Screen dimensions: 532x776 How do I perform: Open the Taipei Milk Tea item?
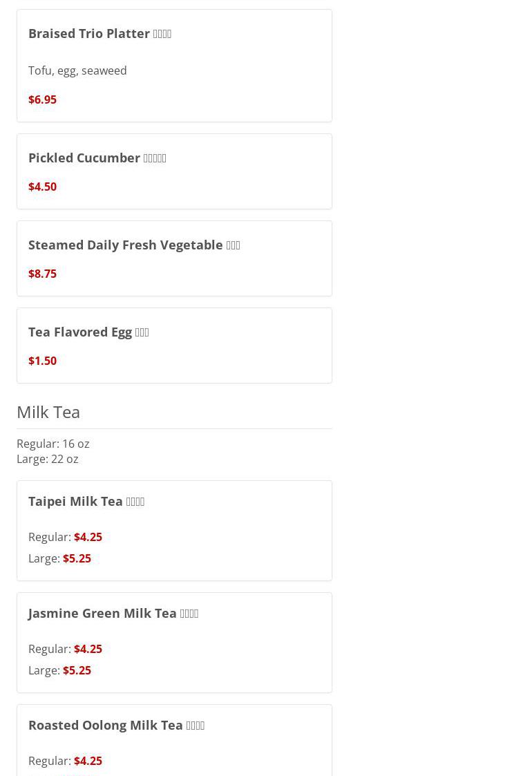pyautogui.click(x=86, y=501)
